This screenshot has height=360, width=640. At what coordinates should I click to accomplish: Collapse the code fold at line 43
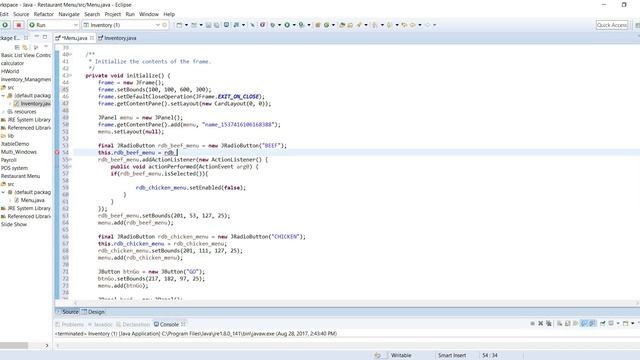point(70,76)
